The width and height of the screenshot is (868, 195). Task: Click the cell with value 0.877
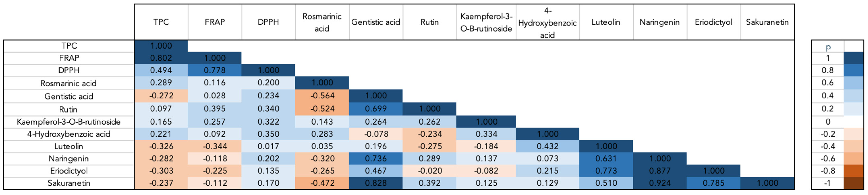point(659,171)
